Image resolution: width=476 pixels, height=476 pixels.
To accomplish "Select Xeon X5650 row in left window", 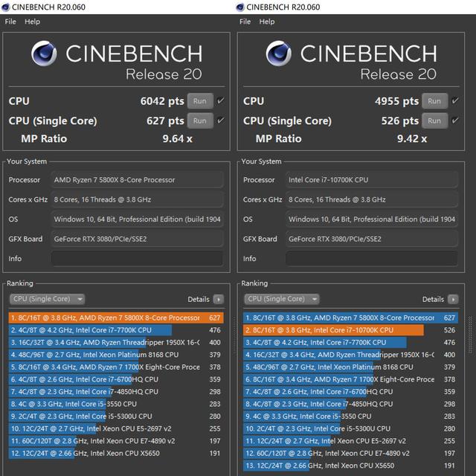I will pyautogui.click(x=116, y=453).
